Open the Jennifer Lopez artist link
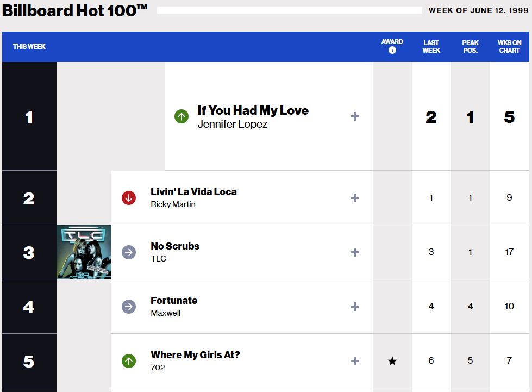532x392 pixels. click(x=233, y=124)
